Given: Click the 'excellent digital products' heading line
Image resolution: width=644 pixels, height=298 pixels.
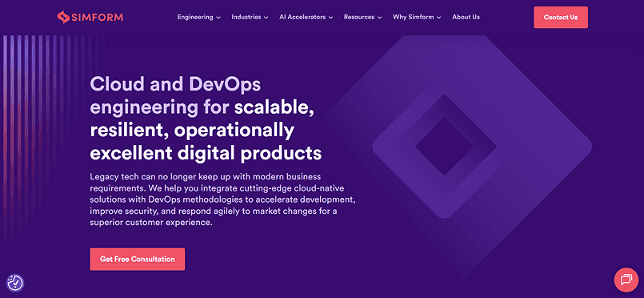Looking at the screenshot, I should pos(206,153).
